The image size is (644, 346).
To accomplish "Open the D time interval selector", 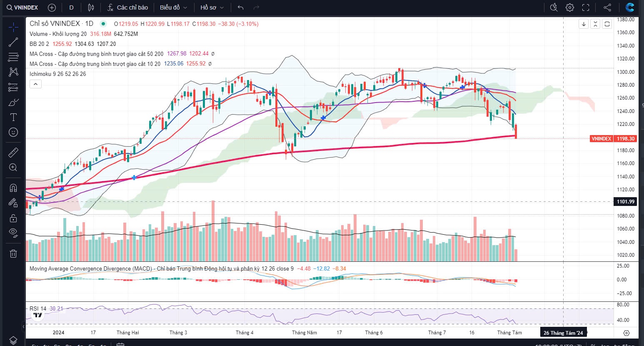I will click(x=72, y=8).
